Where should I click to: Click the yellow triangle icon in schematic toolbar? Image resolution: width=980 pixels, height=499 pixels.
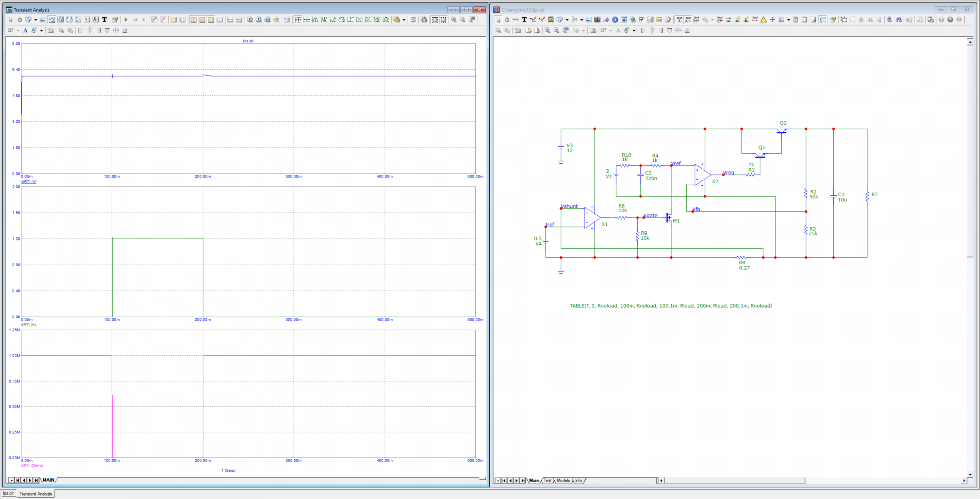point(764,19)
